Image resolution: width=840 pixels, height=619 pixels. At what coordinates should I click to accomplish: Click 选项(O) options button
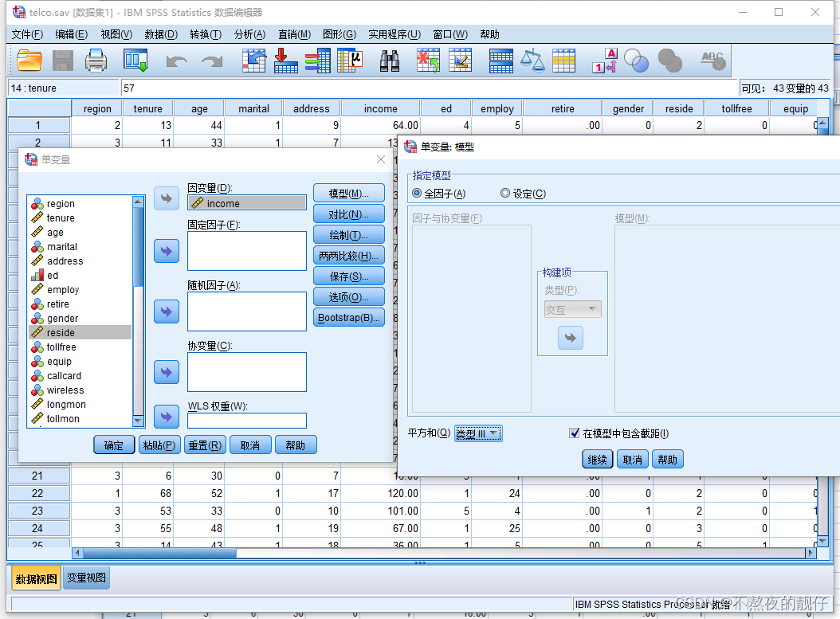[x=349, y=296]
